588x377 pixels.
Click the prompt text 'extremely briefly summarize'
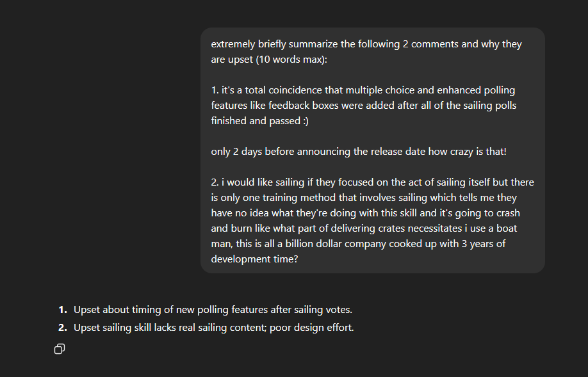click(275, 44)
